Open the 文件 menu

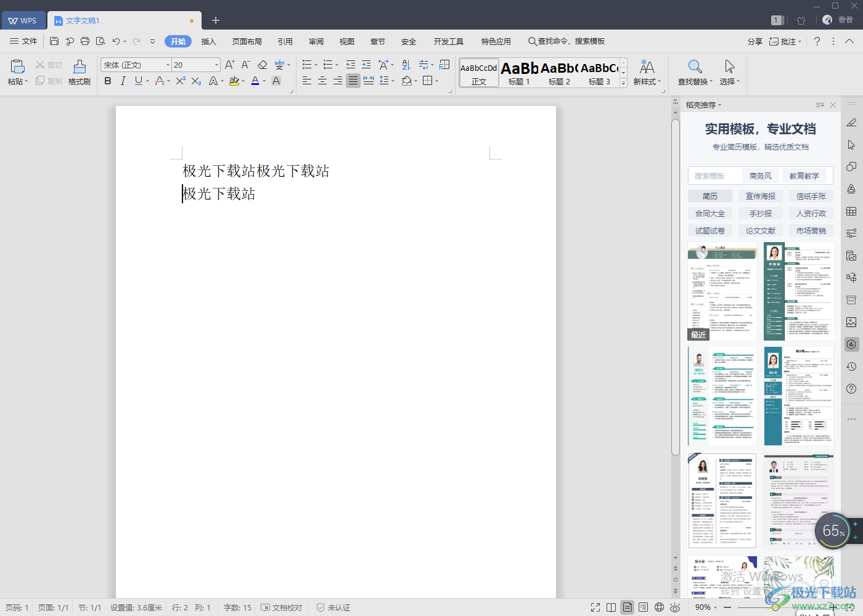pos(24,41)
